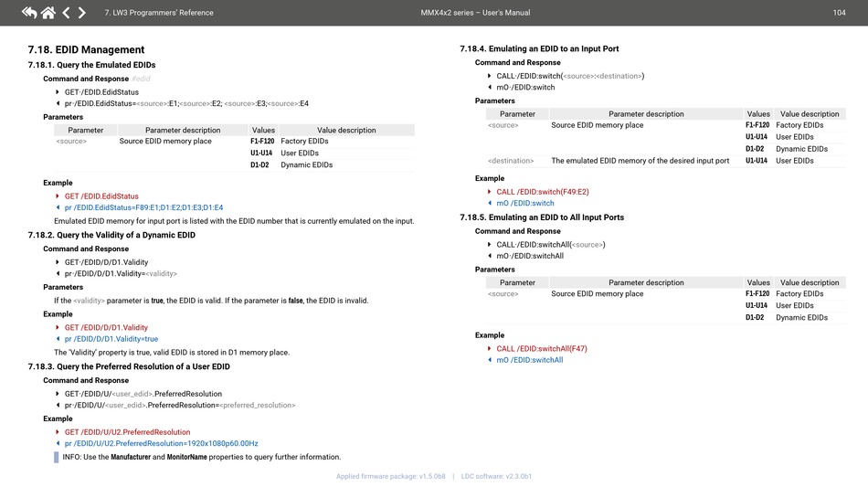
Task: Click the blue INFO marker bar
Action: coord(57,457)
